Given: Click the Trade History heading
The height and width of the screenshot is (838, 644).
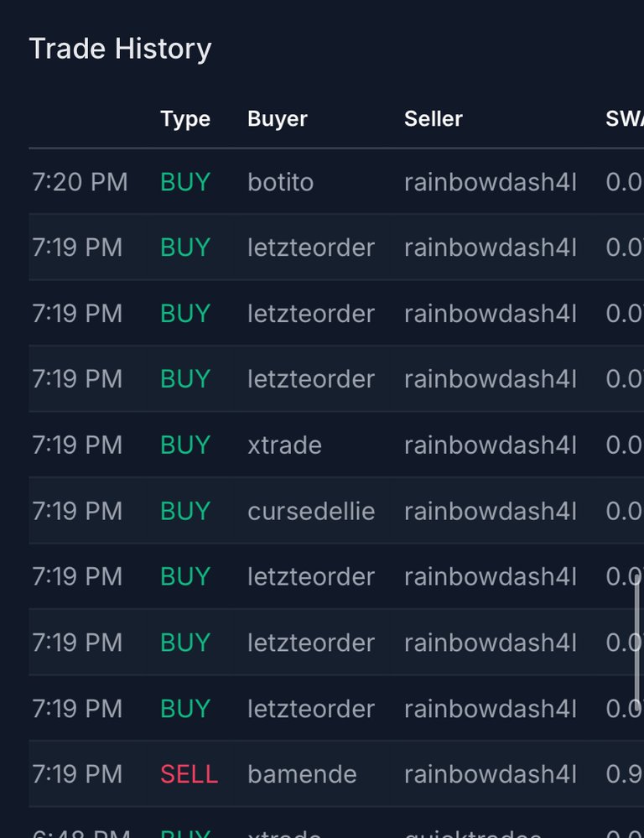Looking at the screenshot, I should [x=120, y=49].
